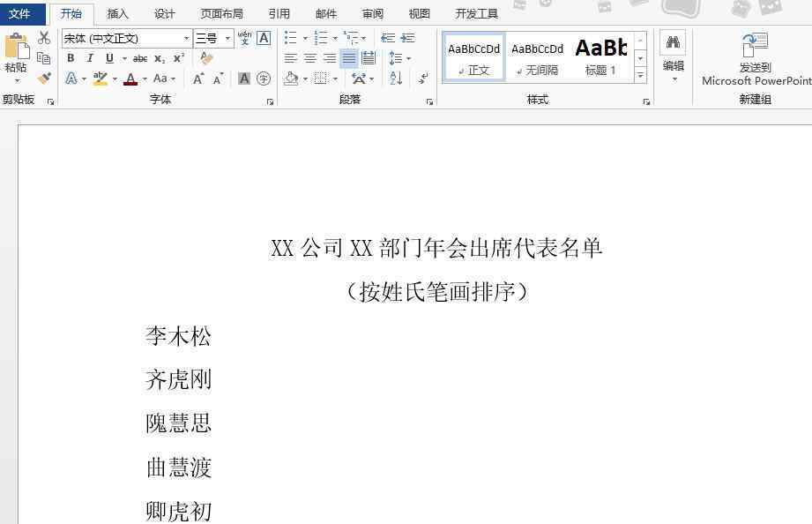The image size is (812, 524).
Task: Open font color dropdown arrow
Action: tap(145, 79)
